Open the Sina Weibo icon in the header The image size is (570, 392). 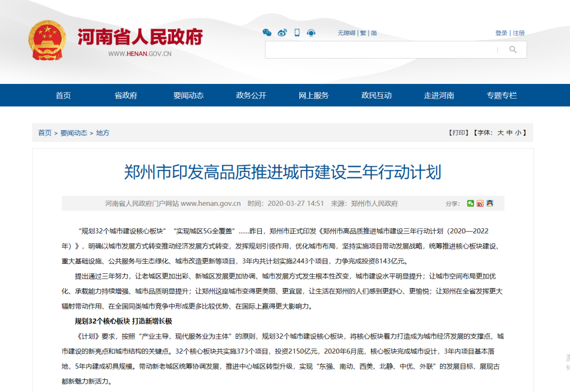pos(282,33)
